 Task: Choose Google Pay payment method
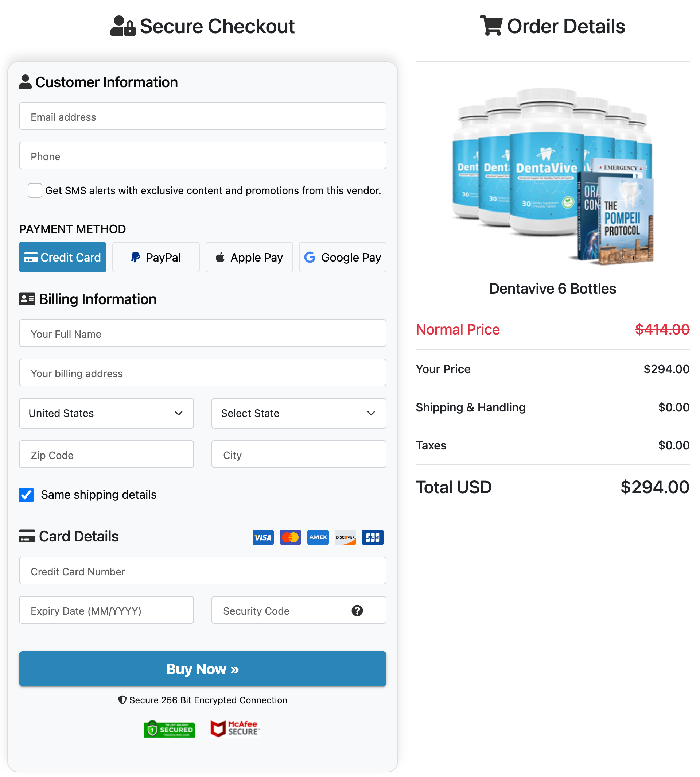point(343,257)
